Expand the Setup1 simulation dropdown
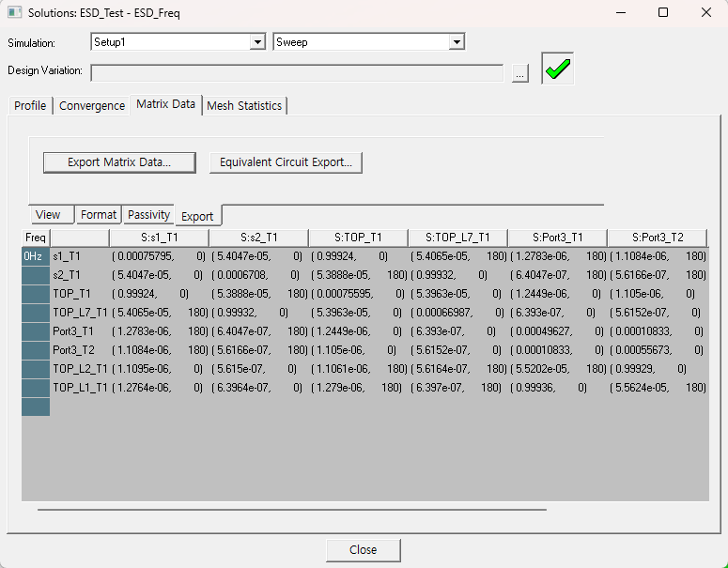Screen dimensions: 728x568 click(257, 42)
